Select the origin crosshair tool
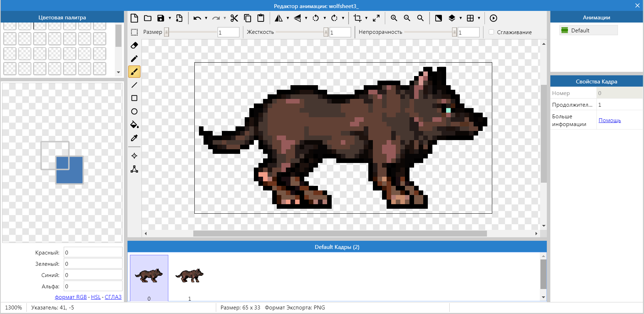Image resolution: width=644 pixels, height=314 pixels. pos(134,156)
